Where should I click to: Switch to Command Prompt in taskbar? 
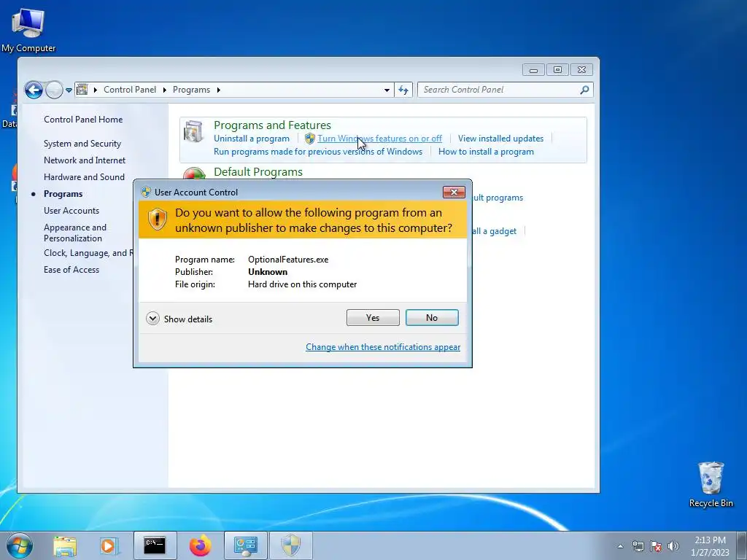[155, 545]
